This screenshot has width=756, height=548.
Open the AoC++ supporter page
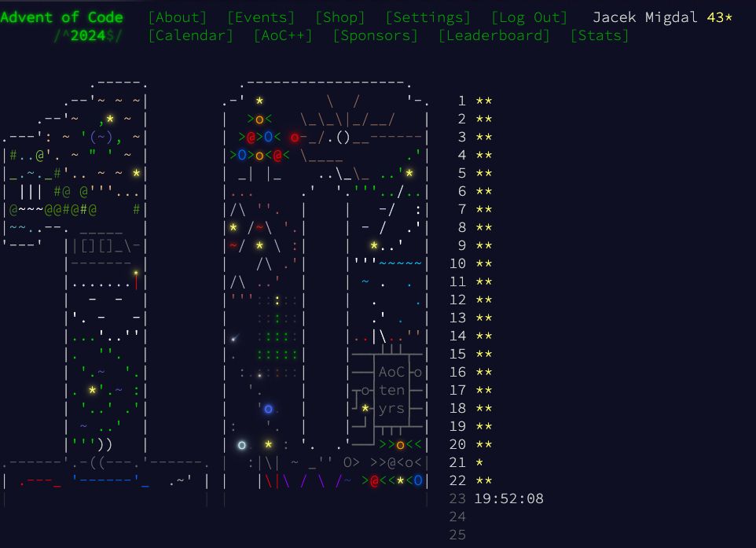[283, 35]
